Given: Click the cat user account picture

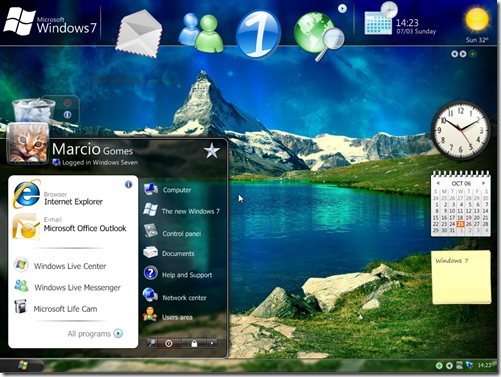Looking at the screenshot, I should click(x=28, y=143).
